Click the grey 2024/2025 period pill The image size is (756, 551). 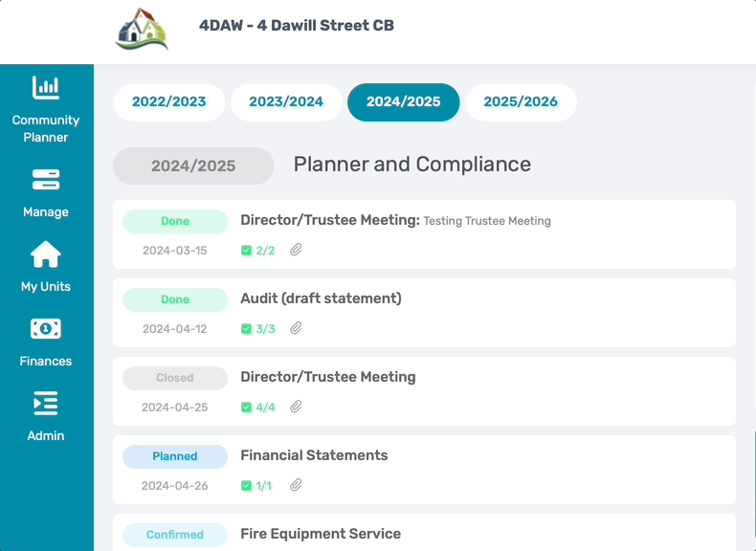click(193, 165)
